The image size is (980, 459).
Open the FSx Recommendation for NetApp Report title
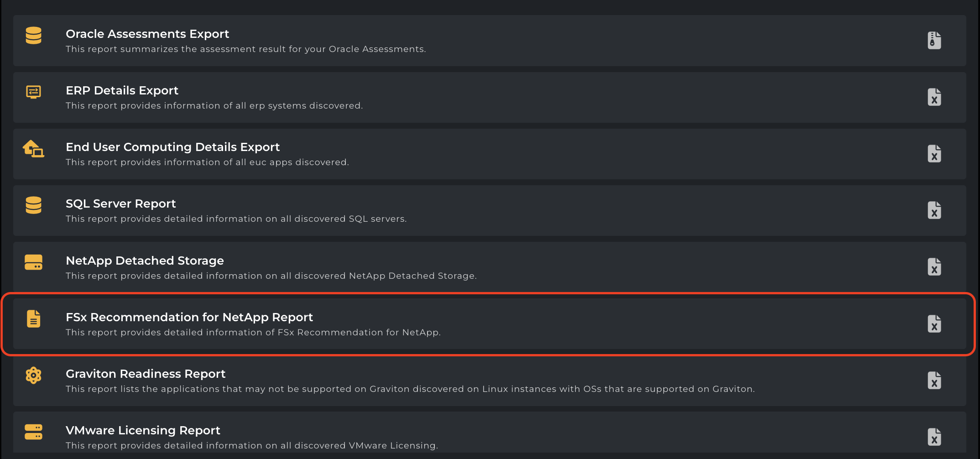click(x=189, y=317)
